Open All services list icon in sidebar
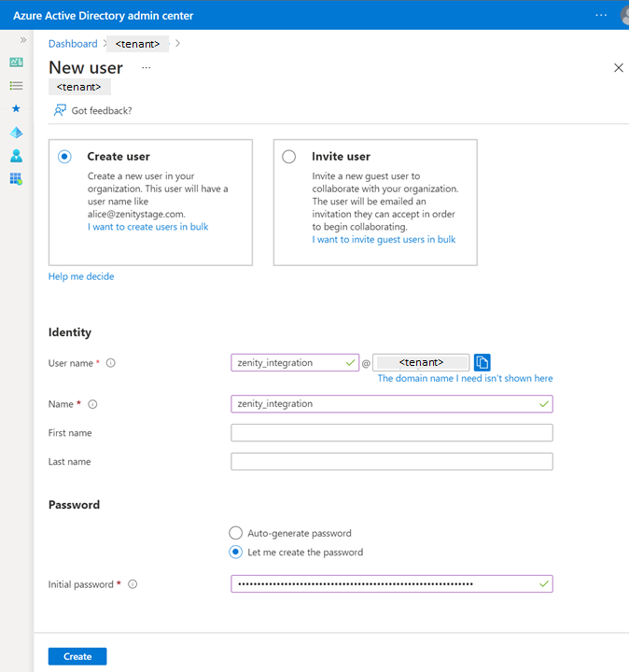This screenshot has width=629, height=672. click(16, 86)
